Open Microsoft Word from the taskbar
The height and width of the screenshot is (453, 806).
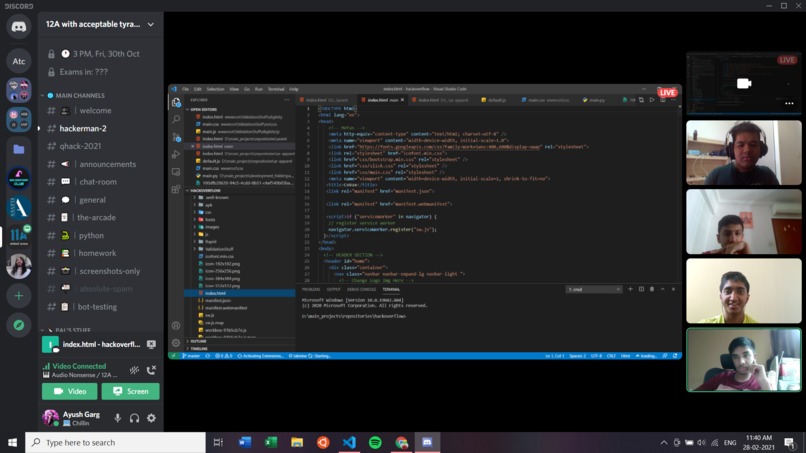coord(245,442)
